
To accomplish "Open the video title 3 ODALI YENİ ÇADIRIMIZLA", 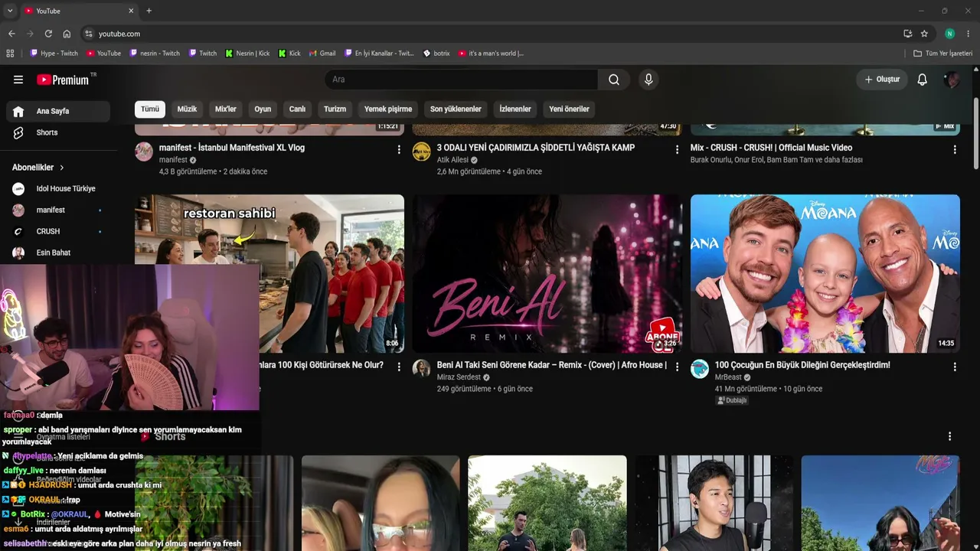I will coord(536,148).
